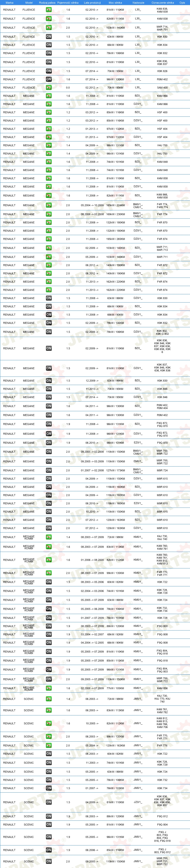Select the engine code cell 'F4R 776'

coord(162,745)
